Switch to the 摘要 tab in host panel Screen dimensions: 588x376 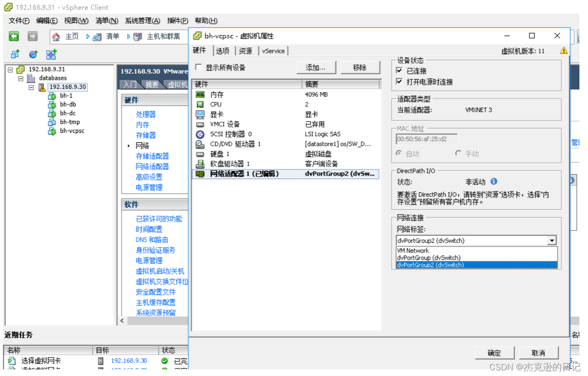click(152, 85)
